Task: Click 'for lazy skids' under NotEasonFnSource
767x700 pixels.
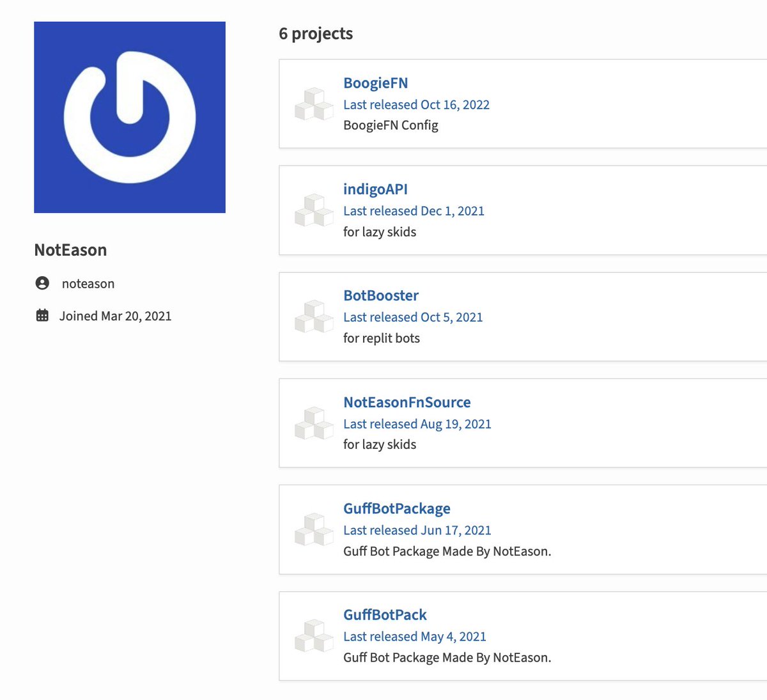Action: click(380, 444)
